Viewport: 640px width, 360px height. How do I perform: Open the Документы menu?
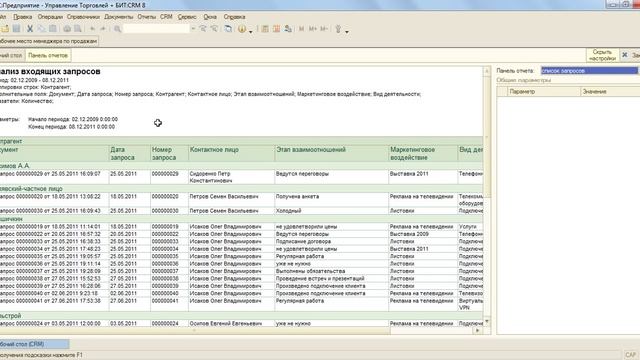[119, 17]
